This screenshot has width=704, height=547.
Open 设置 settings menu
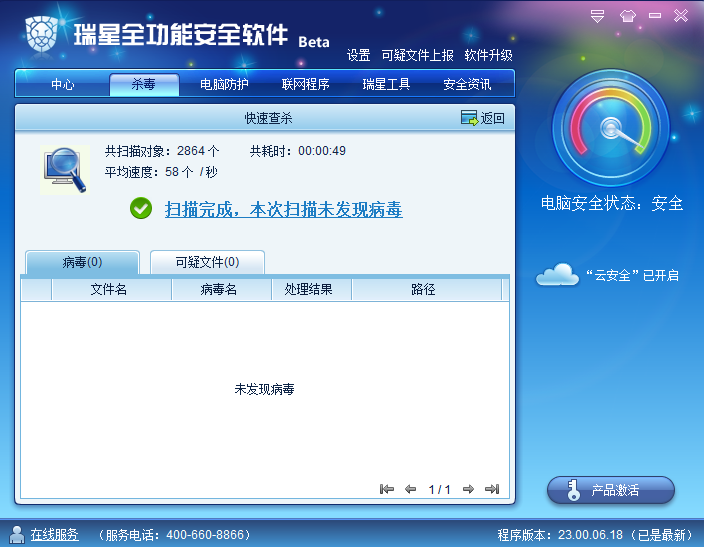pyautogui.click(x=358, y=55)
